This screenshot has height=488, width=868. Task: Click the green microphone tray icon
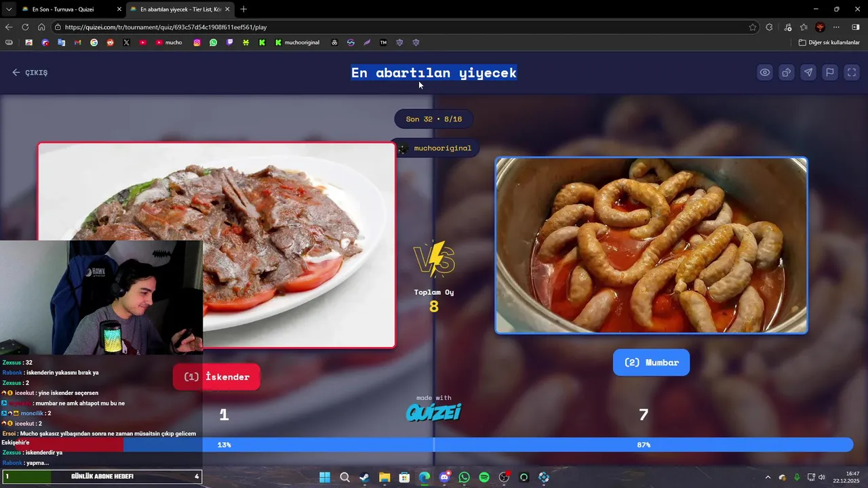click(x=797, y=477)
